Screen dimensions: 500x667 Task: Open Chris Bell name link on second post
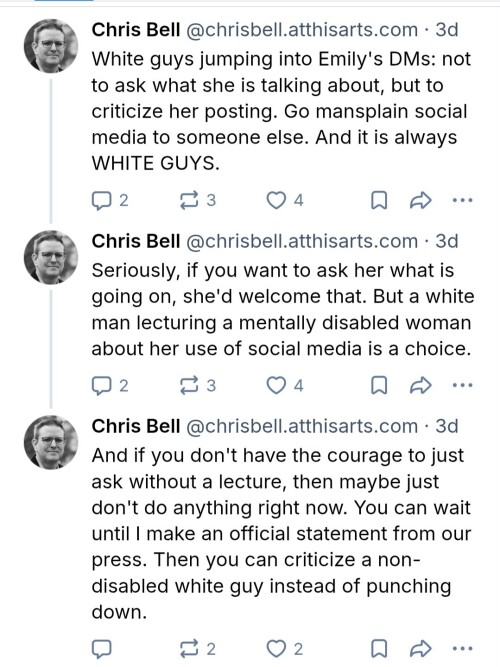[136, 241]
